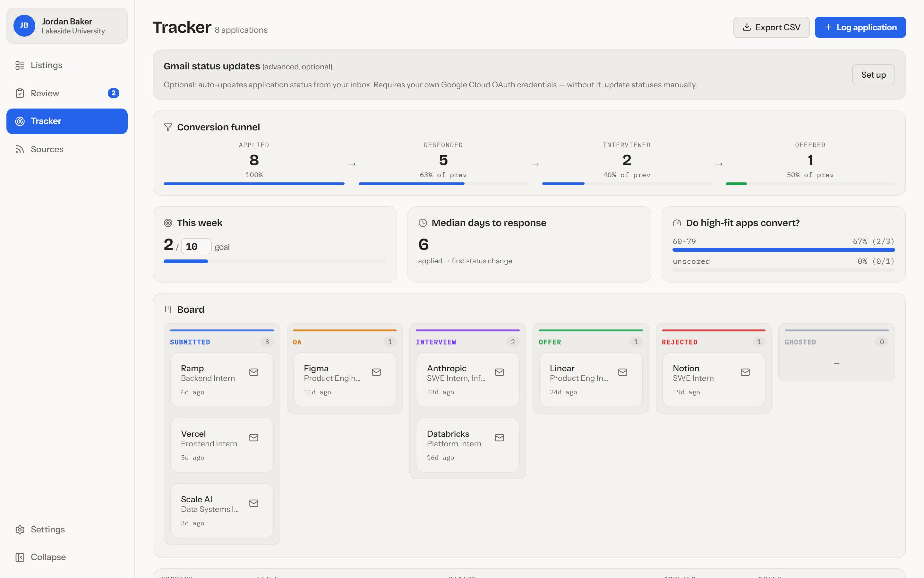The height and width of the screenshot is (578, 924).
Task: Click the Interview count badge 2
Action: tap(513, 342)
